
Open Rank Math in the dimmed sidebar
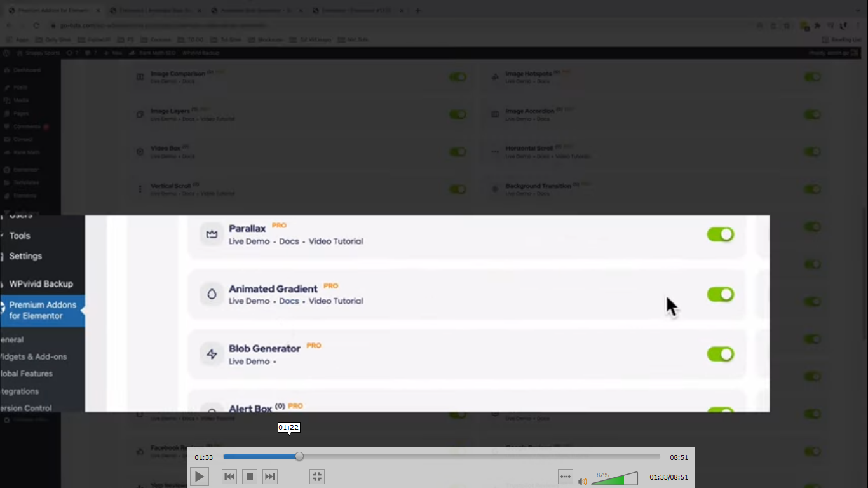pyautogui.click(x=27, y=152)
